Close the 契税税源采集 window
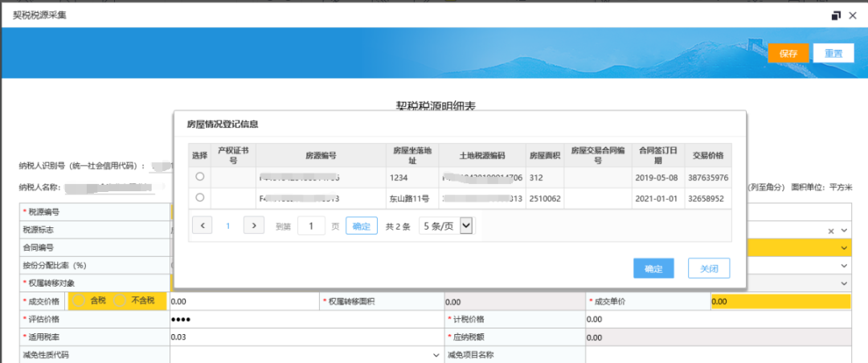 tap(853, 15)
